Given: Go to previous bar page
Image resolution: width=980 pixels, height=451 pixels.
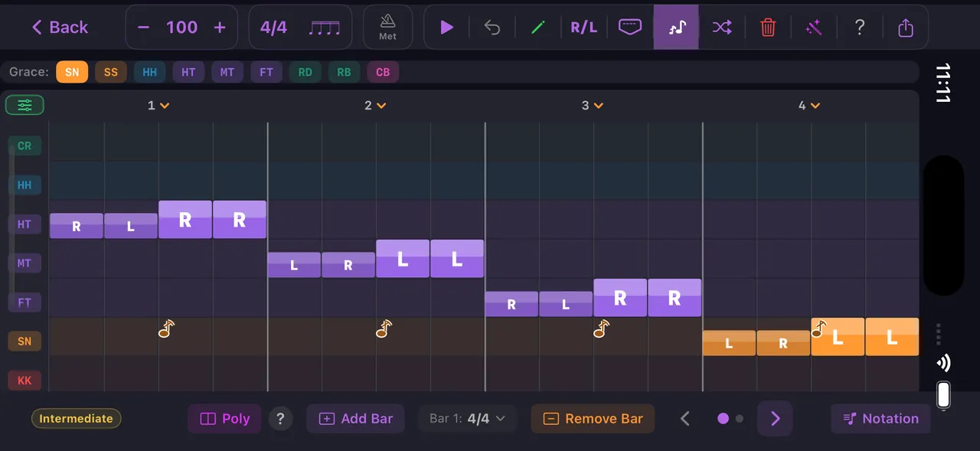Looking at the screenshot, I should pyautogui.click(x=685, y=419).
